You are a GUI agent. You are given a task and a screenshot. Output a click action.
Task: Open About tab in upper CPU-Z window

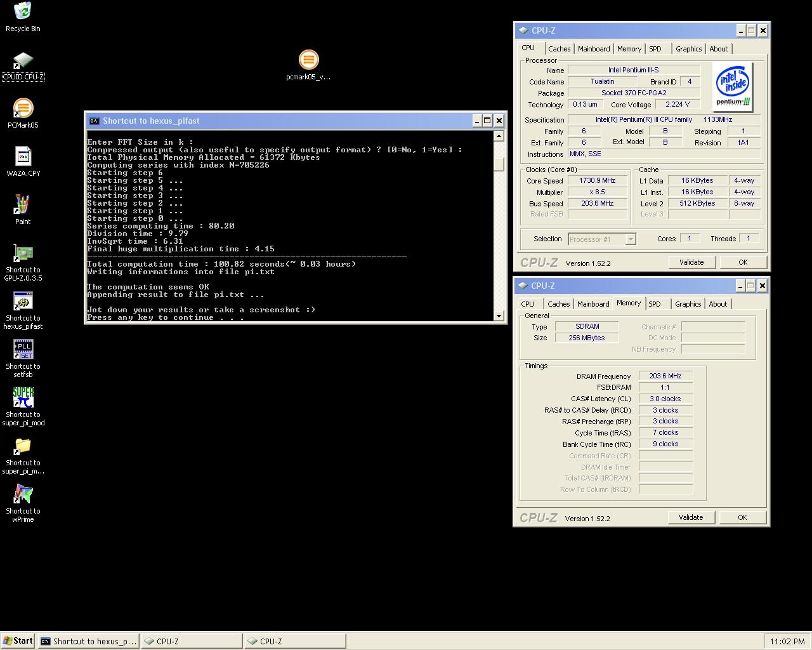pos(719,49)
